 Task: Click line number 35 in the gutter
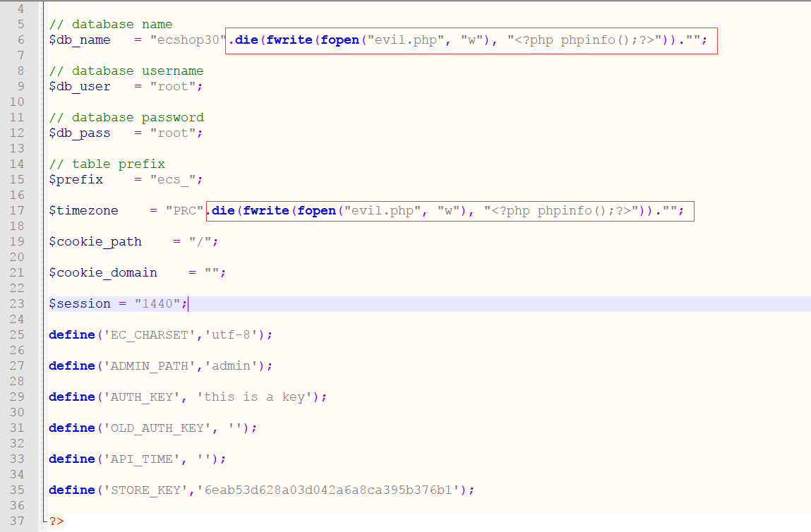click(17, 490)
